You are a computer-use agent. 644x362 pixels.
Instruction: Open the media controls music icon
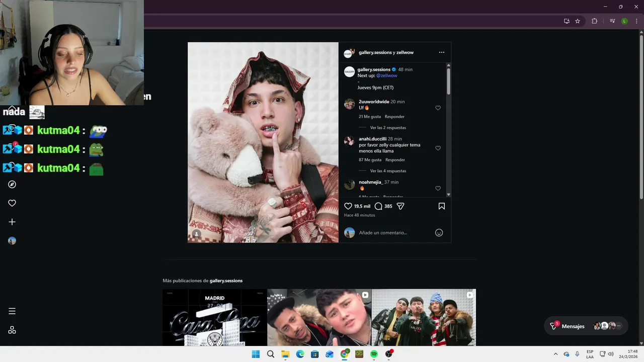612,21
